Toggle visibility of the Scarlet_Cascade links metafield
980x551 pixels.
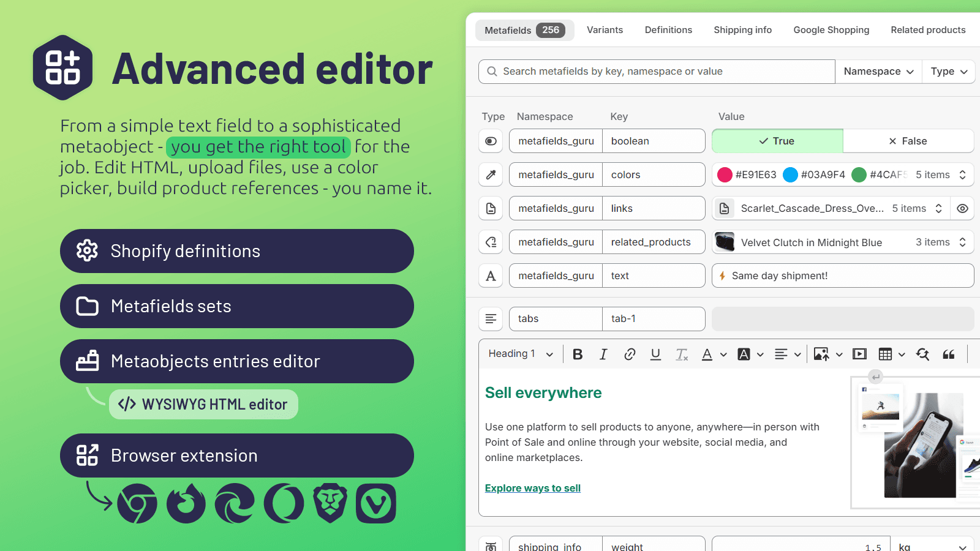point(962,208)
